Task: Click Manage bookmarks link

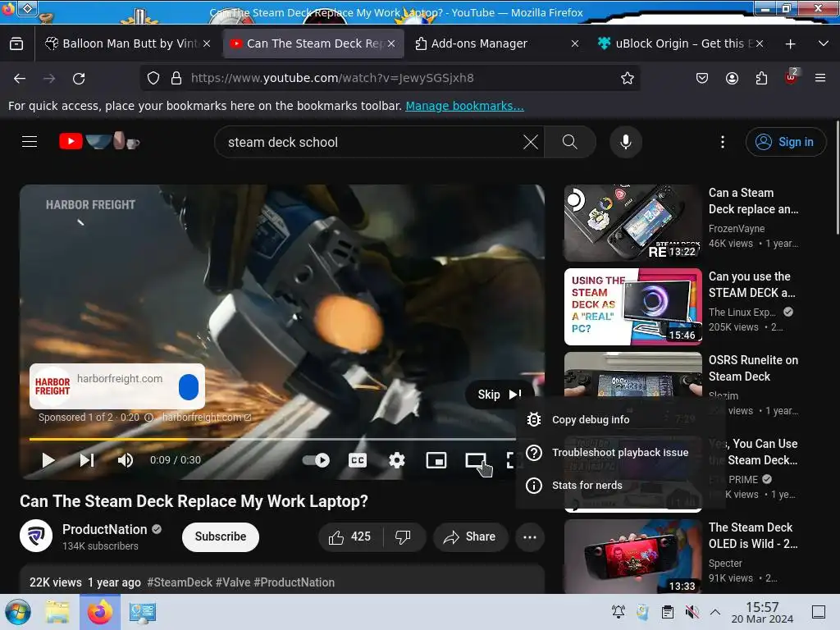Action: click(464, 106)
